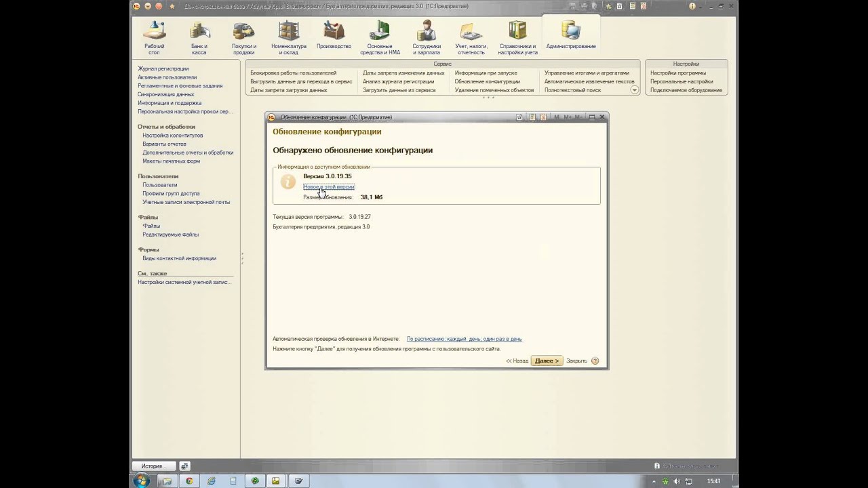Click calculator icon in dialog title bar
The image size is (868, 488).
click(x=533, y=117)
